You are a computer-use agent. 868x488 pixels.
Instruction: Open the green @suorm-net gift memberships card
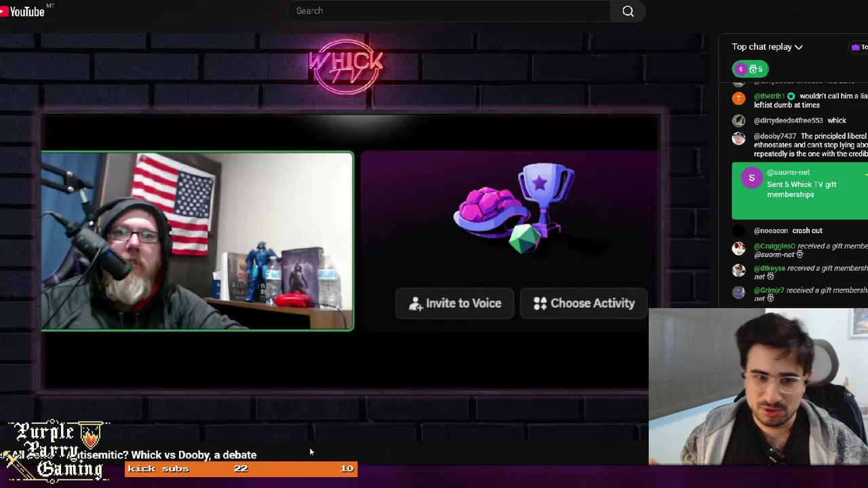tap(800, 191)
